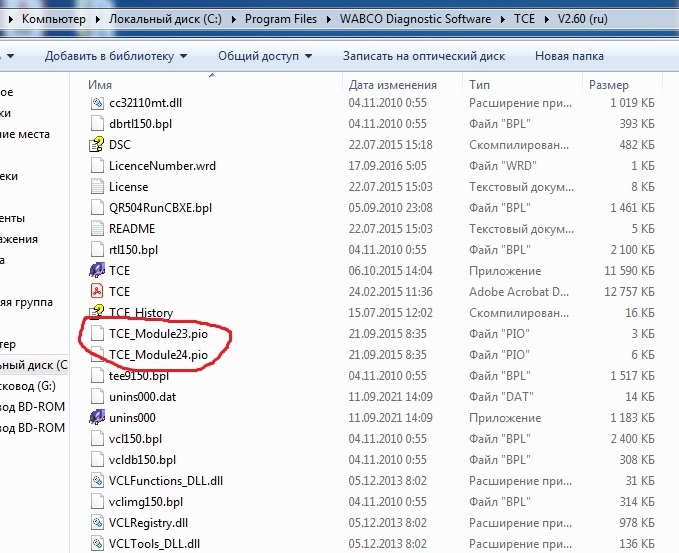Click the TCE_Module24.pio file icon

(97, 355)
